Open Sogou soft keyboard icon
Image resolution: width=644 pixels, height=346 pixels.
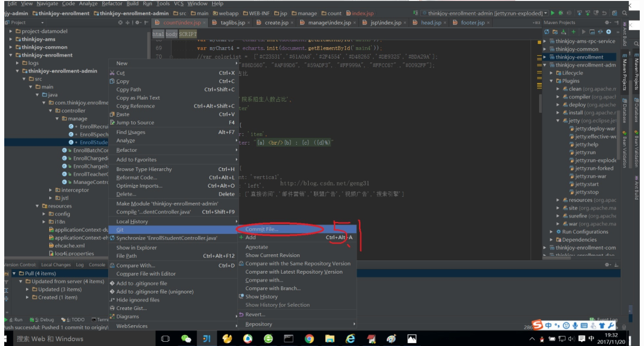coord(584,325)
